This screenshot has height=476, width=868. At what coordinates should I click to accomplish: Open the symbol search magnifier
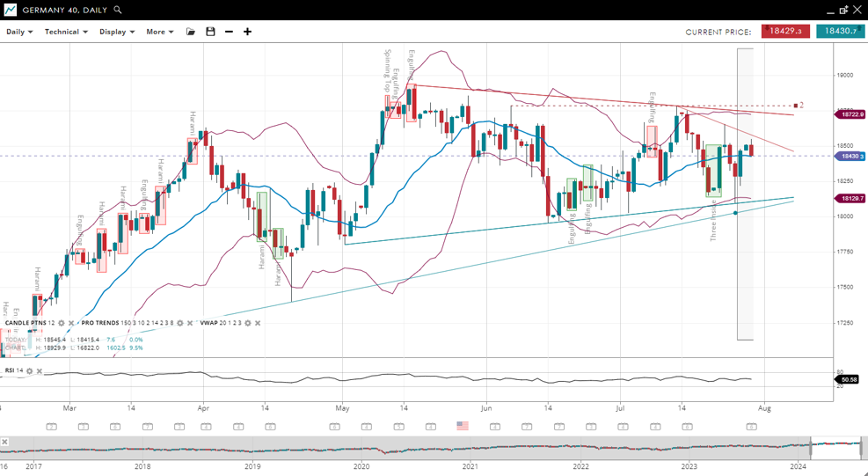click(118, 10)
